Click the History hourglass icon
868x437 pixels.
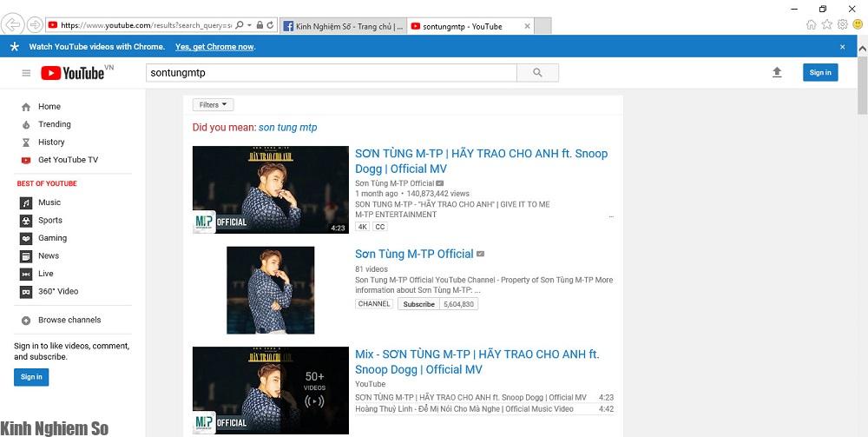coord(26,142)
